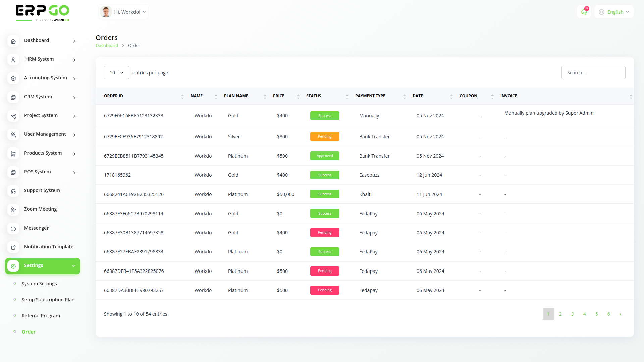
Task: Open the Hi Workdo profile dropdown
Action: 123,12
